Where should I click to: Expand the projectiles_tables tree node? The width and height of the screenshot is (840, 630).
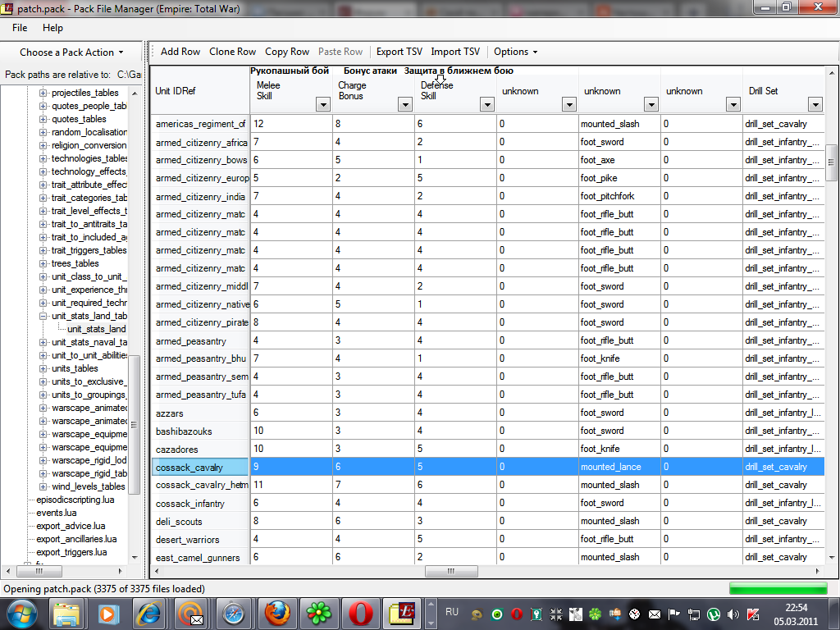[x=43, y=93]
